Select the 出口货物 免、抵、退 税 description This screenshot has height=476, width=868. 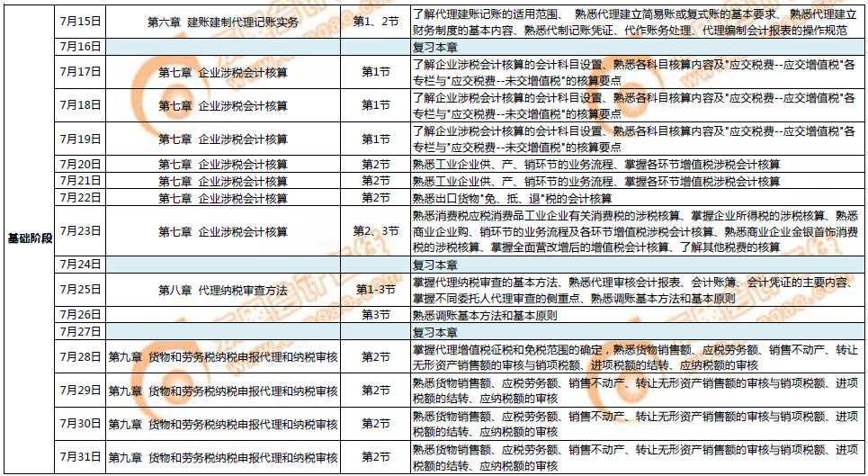(x=512, y=198)
